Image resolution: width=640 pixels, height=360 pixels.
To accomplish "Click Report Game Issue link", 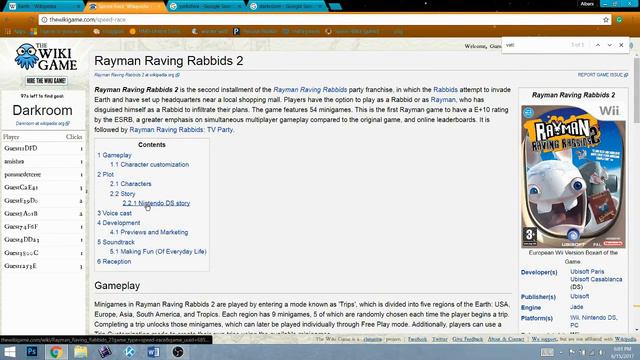I will 602,75.
